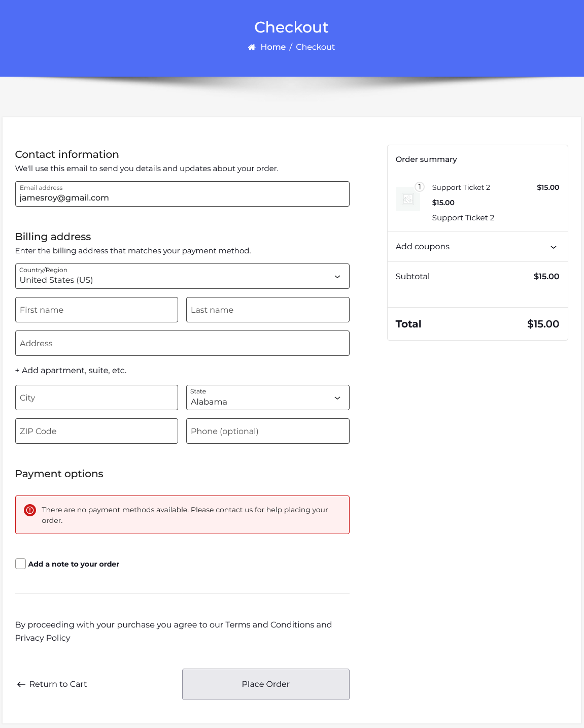Open the Country/Region dropdown

(182, 277)
